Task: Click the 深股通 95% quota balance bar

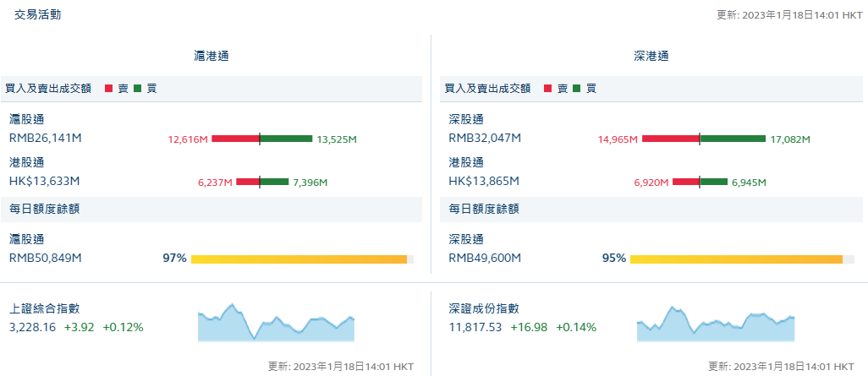Action: click(x=736, y=259)
